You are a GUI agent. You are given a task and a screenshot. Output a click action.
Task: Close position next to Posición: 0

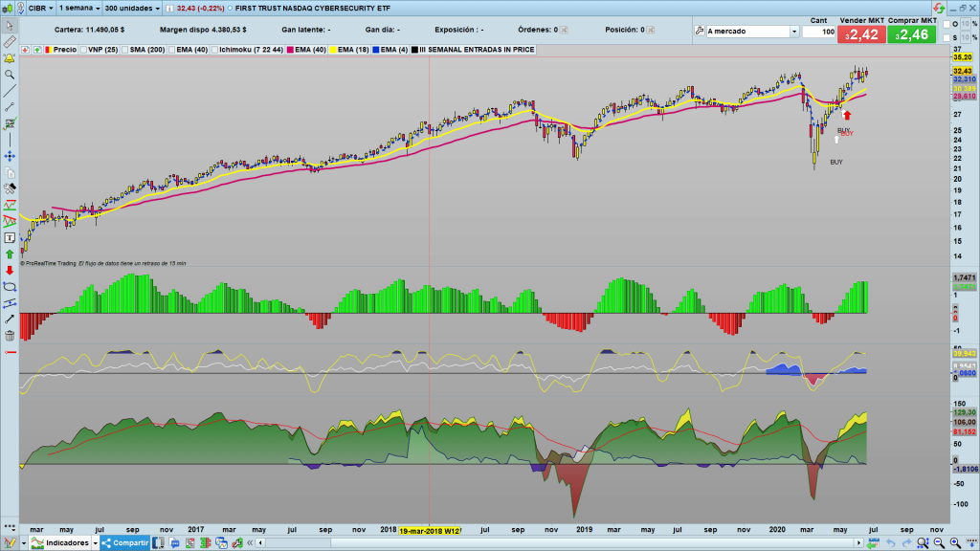click(x=650, y=30)
